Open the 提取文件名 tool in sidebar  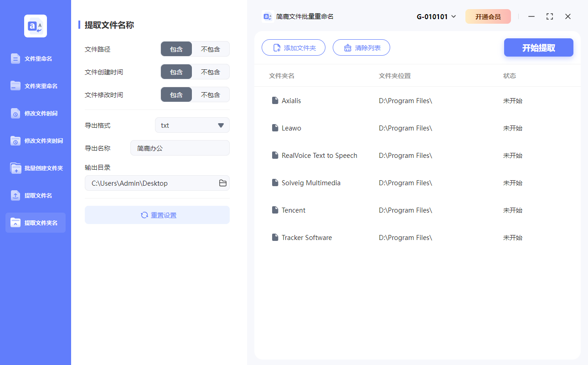tap(35, 195)
